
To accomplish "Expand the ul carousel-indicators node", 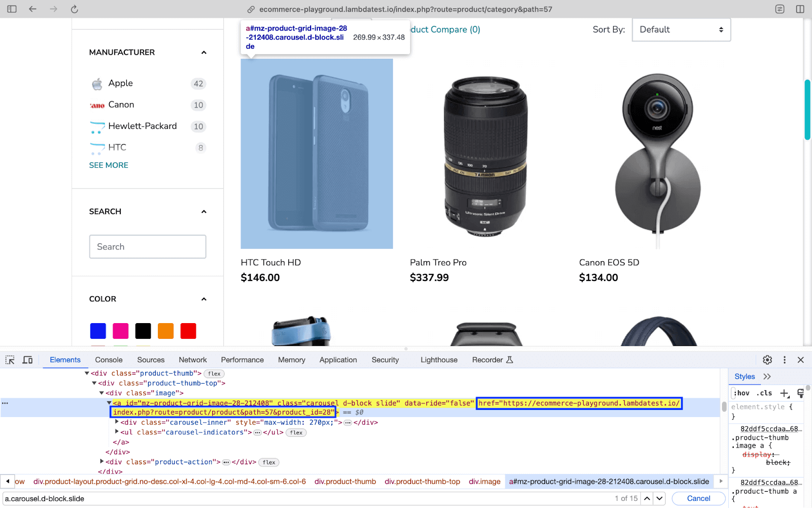I will 117,432.
